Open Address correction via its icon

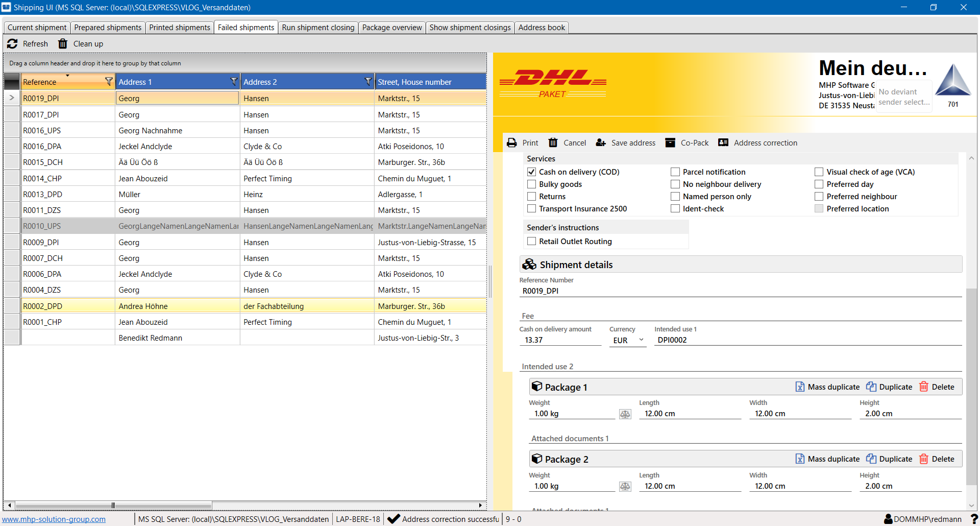[723, 143]
